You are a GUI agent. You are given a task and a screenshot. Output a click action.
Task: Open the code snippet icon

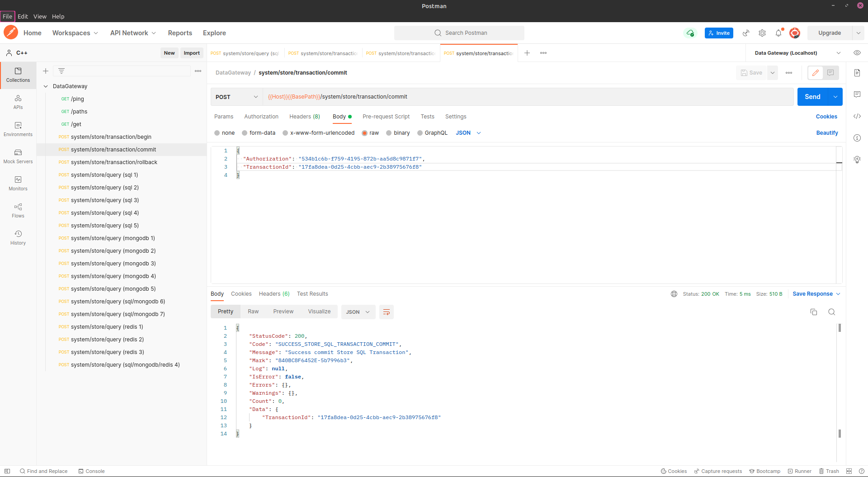point(857,116)
